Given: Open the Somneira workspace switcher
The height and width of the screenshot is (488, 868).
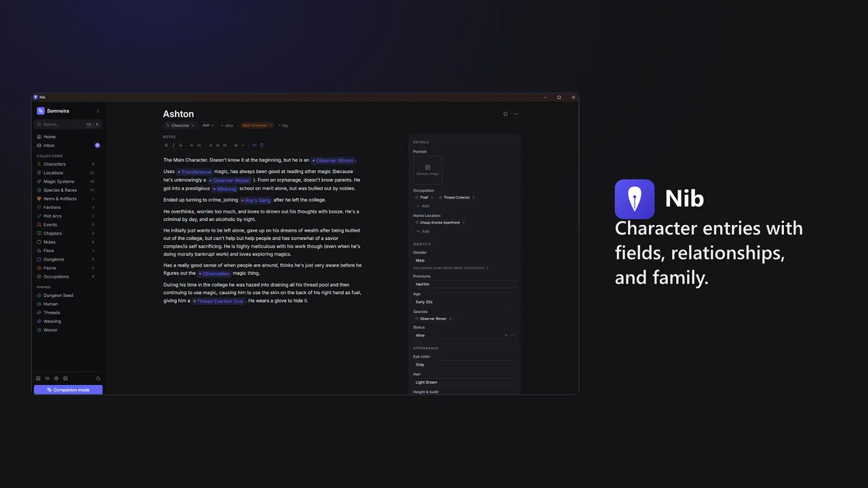Looking at the screenshot, I should (x=68, y=111).
